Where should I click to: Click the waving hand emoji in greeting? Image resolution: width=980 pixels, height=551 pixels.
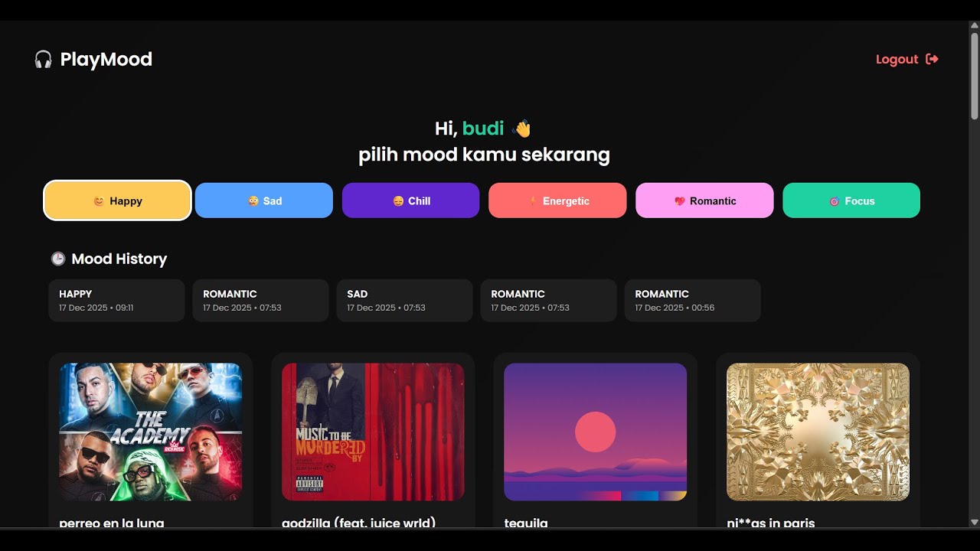click(521, 129)
